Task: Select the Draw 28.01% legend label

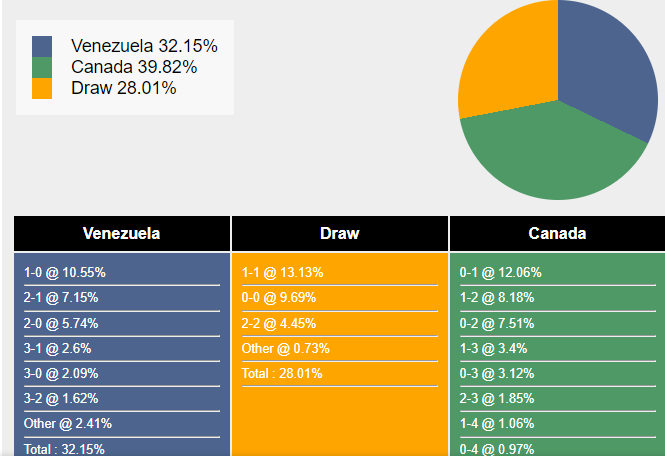Action: coord(123,88)
